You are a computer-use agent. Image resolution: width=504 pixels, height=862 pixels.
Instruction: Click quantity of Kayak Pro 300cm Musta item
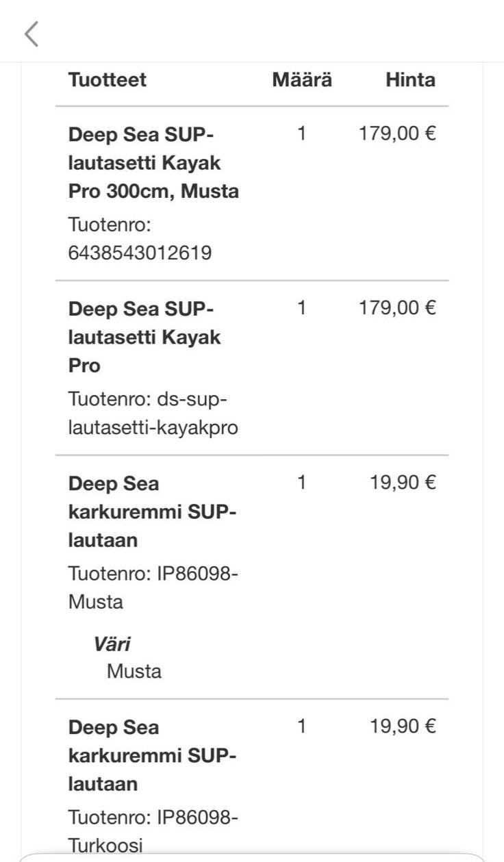[302, 134]
